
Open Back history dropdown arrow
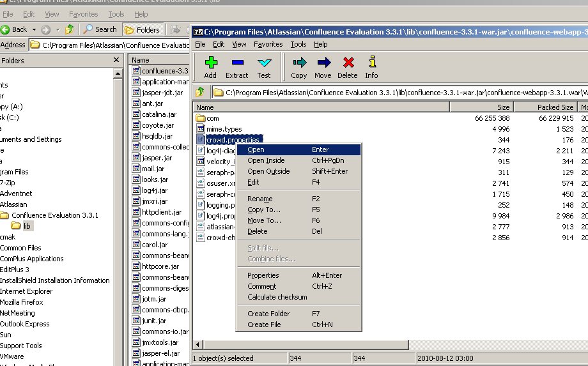pyautogui.click(x=34, y=29)
